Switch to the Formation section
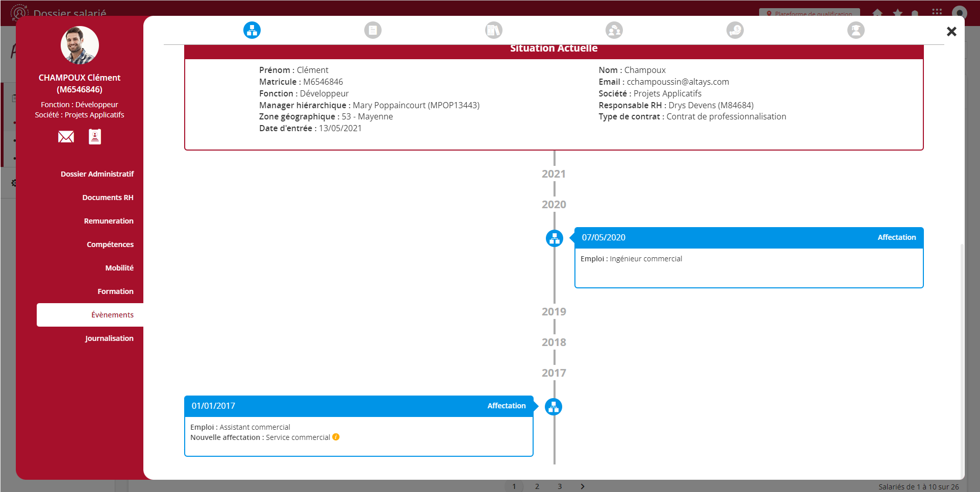 (x=115, y=291)
